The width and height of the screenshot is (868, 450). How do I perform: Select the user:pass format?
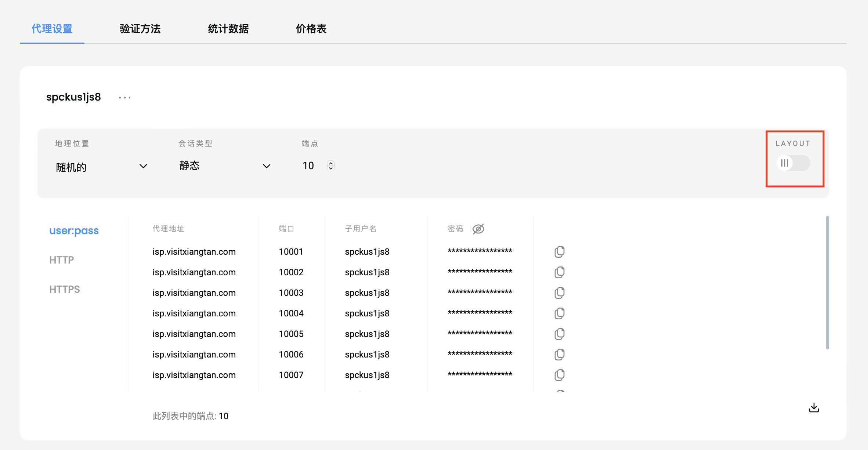[x=74, y=231]
